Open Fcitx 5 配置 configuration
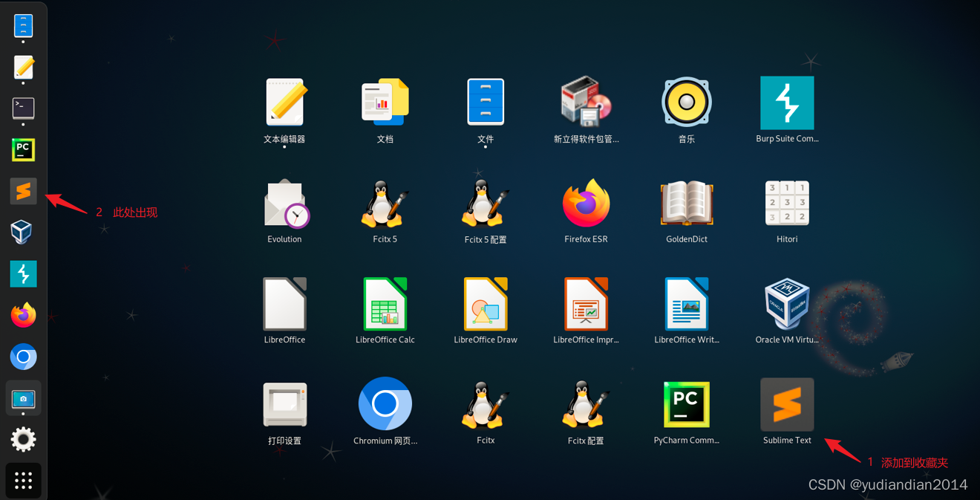The width and height of the screenshot is (980, 500). pos(486,203)
